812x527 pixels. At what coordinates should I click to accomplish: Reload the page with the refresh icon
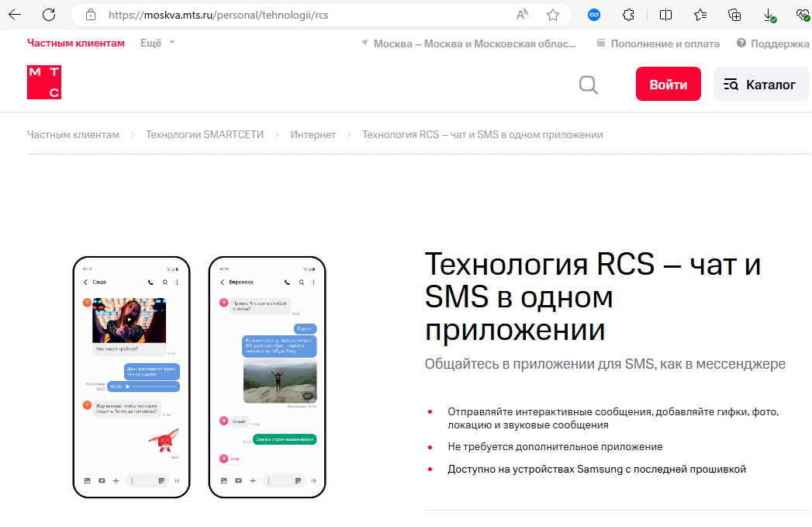[49, 15]
